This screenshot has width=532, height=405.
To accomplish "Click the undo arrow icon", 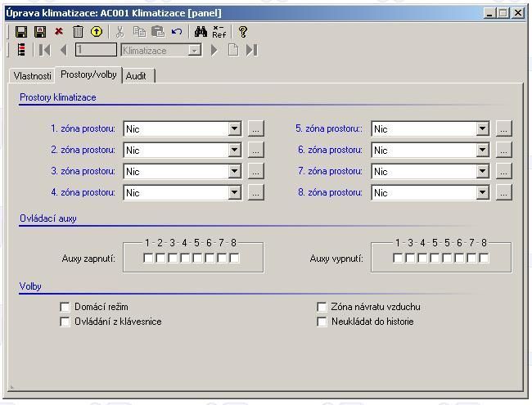I will coord(177,32).
